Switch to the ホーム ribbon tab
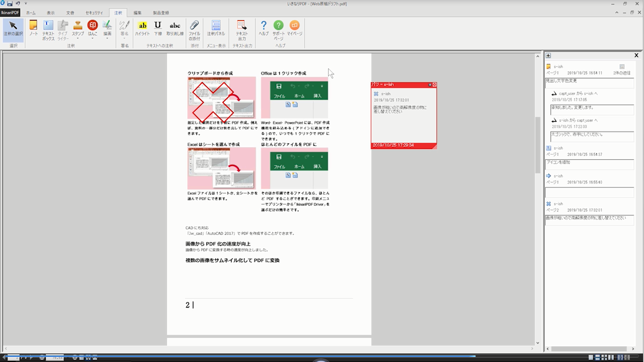This screenshot has height=362, width=644. pos(31,12)
